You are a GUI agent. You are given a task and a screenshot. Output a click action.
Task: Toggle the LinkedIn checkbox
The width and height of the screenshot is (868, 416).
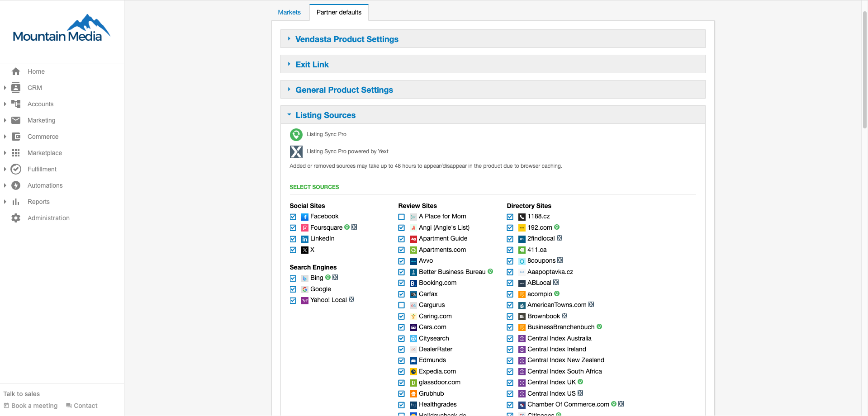click(293, 239)
